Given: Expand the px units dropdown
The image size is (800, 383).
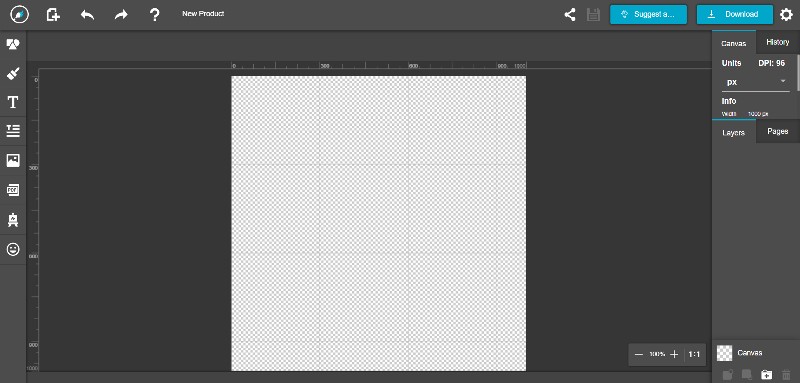Looking at the screenshot, I should coord(755,82).
